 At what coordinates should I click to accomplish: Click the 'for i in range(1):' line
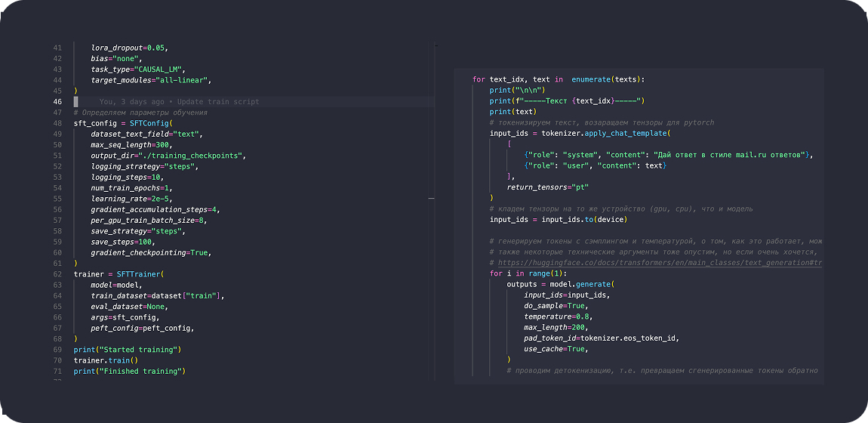(528, 273)
